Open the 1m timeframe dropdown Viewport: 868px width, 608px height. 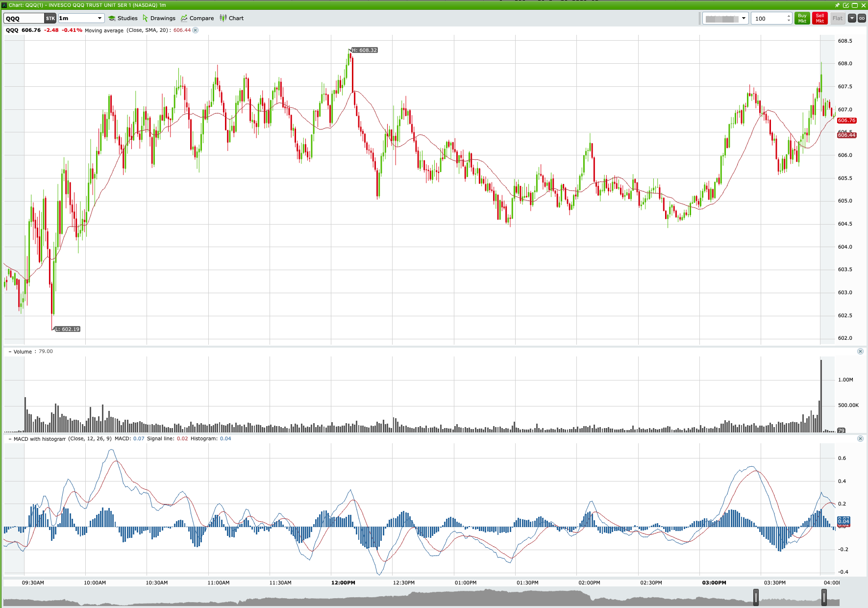click(99, 18)
